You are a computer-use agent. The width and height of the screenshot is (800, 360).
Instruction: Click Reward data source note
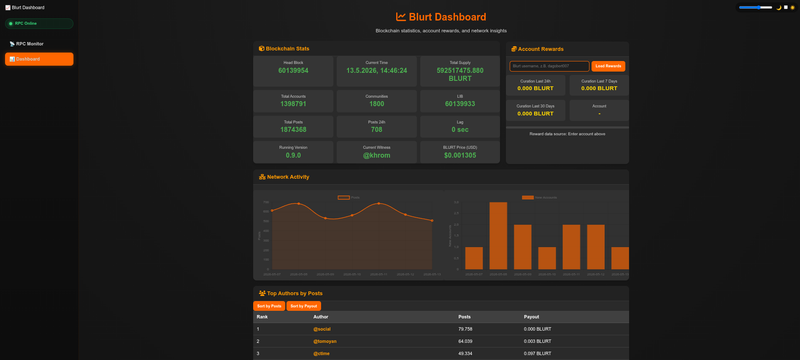pos(567,134)
